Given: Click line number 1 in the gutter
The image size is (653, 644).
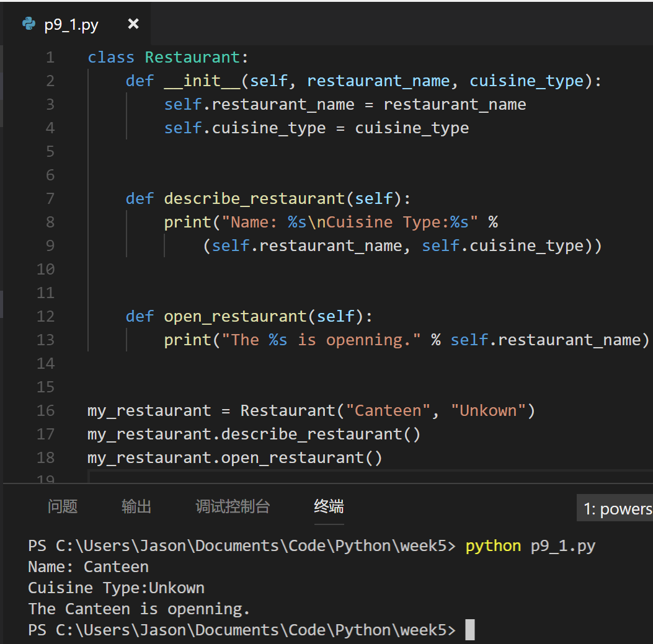Looking at the screenshot, I should (50, 57).
